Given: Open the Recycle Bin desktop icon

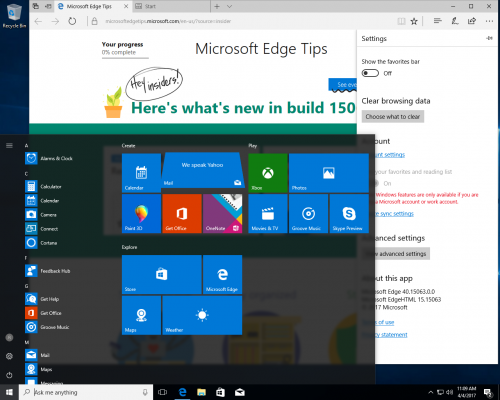Looking at the screenshot, I should (x=14, y=16).
